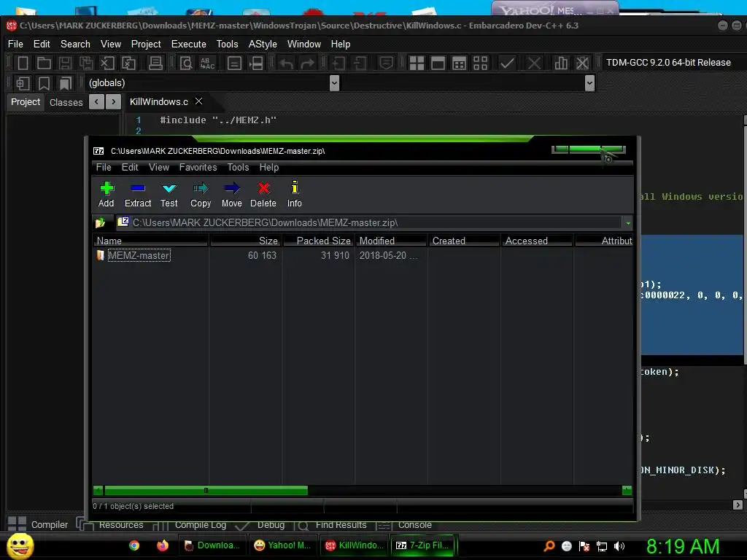Switch to the Yahoo! M... taskbar button
This screenshot has height=560, width=747.
282,545
